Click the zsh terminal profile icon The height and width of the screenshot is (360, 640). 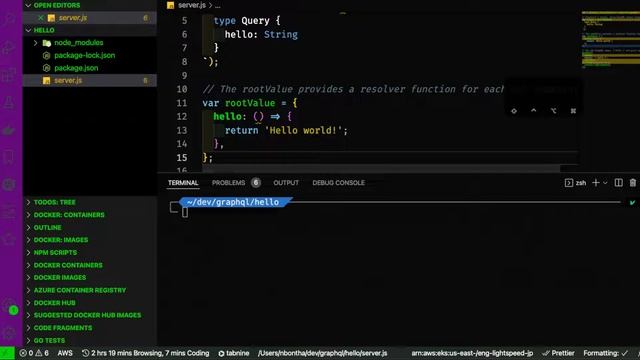tap(569, 183)
